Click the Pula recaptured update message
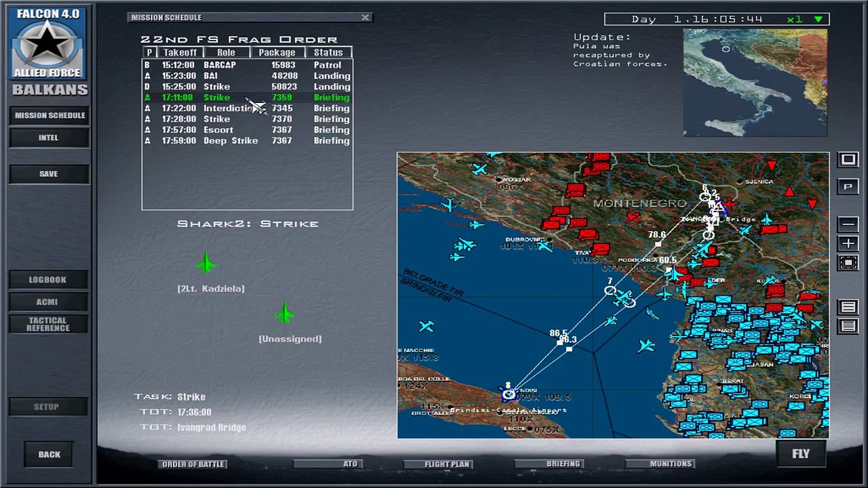The height and width of the screenshot is (488, 868). point(620,55)
